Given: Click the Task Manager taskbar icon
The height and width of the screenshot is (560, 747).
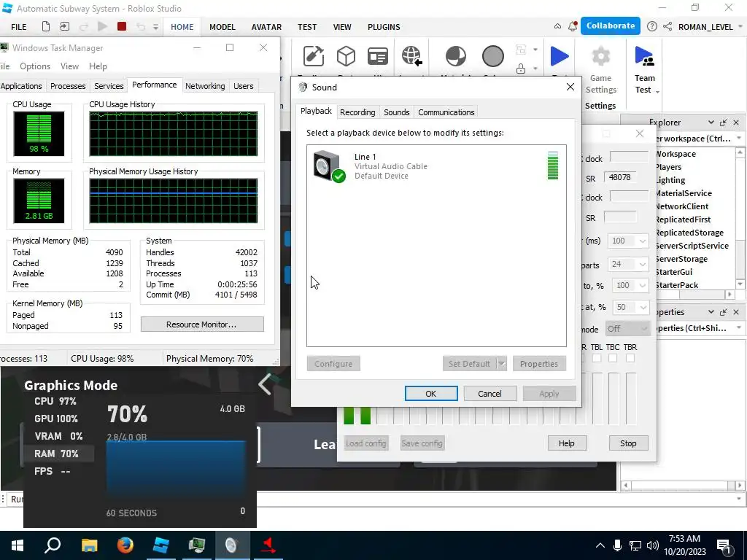Looking at the screenshot, I should tap(196, 545).
